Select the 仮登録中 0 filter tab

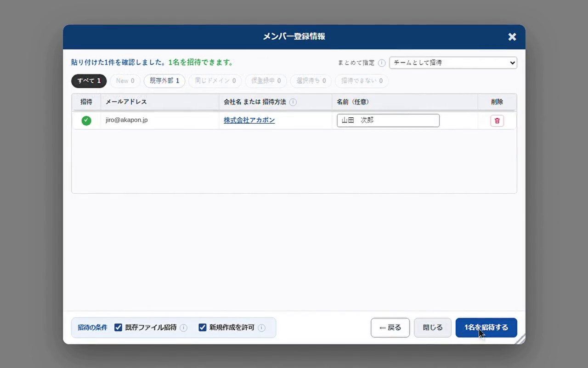pos(266,81)
